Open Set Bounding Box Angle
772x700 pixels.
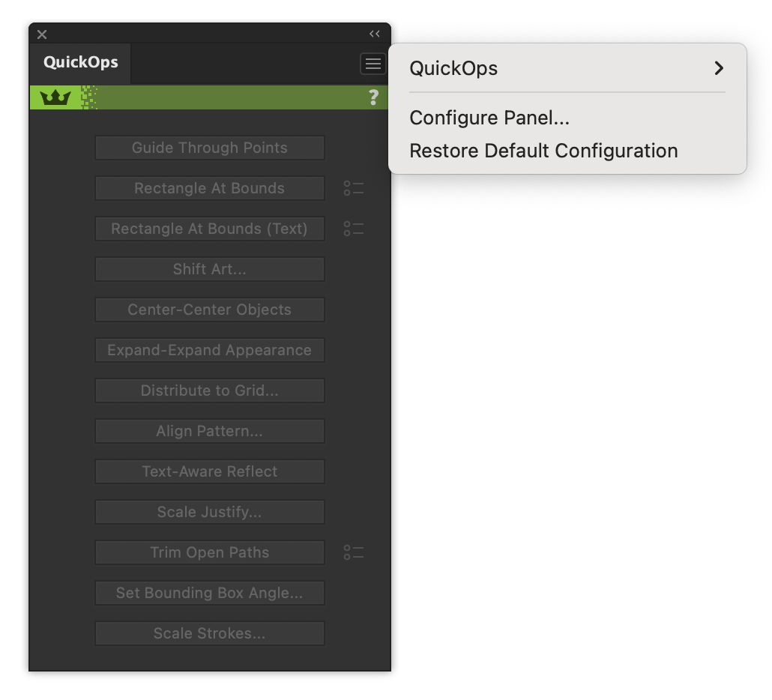(210, 593)
